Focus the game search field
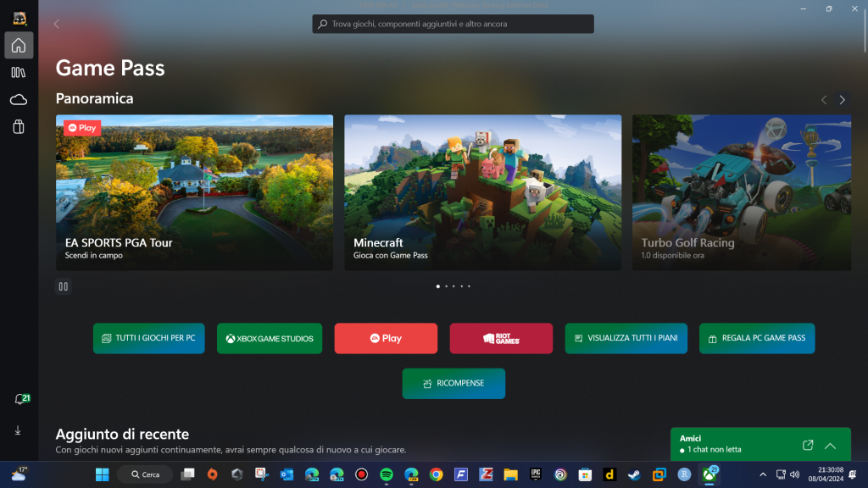This screenshot has height=488, width=868. 453,24
